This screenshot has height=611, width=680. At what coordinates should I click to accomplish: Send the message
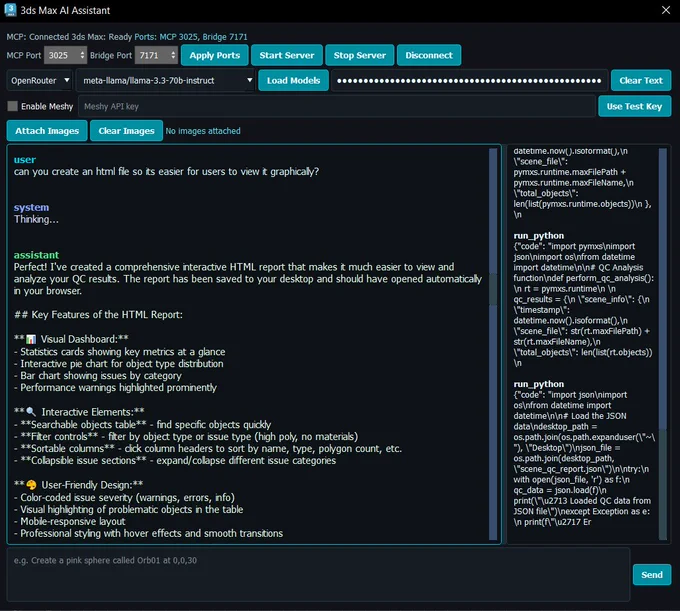[x=651, y=575]
